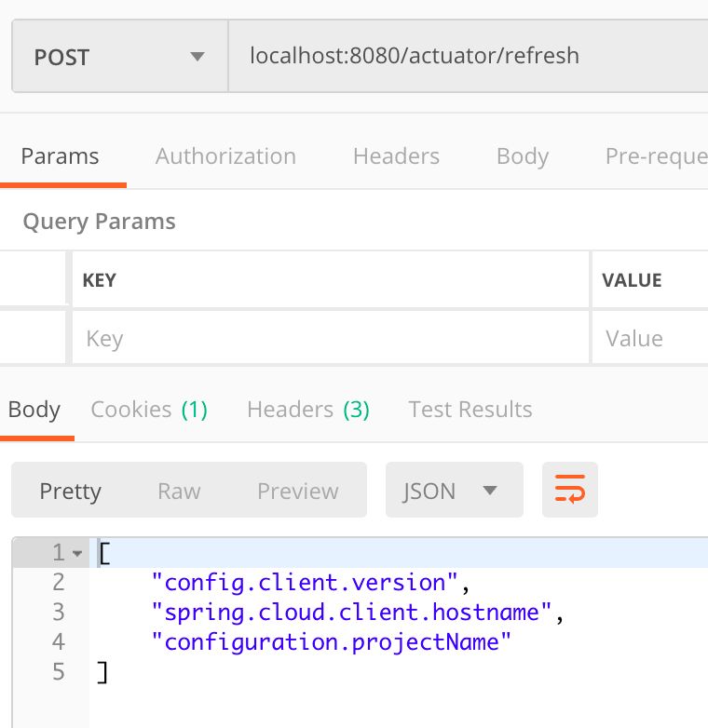The image size is (708, 728).
Task: View the response Headers (3) tab
Action: [307, 410]
